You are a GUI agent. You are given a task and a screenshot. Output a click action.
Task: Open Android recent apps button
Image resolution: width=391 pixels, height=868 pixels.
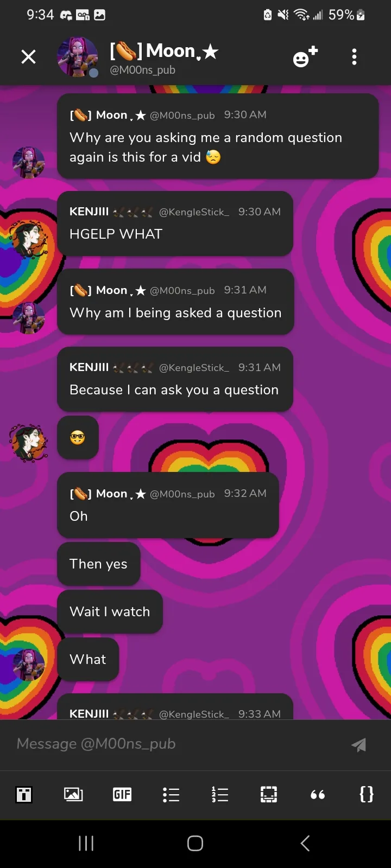[x=86, y=843]
